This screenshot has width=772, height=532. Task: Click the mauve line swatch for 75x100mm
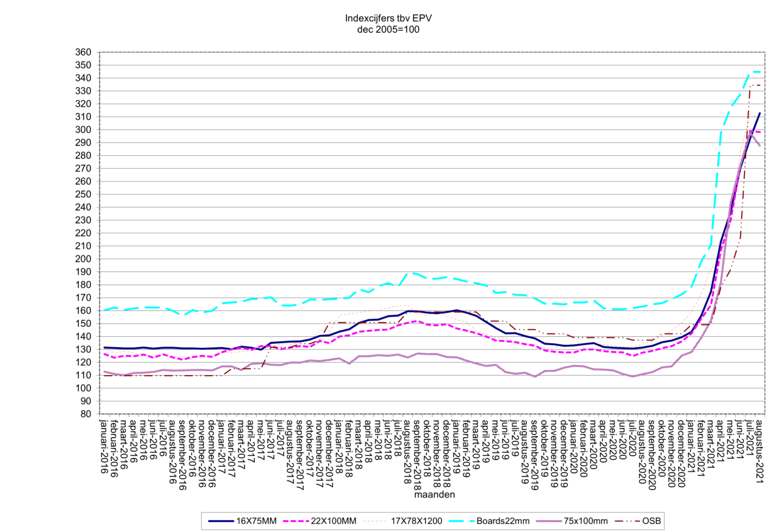(548, 521)
